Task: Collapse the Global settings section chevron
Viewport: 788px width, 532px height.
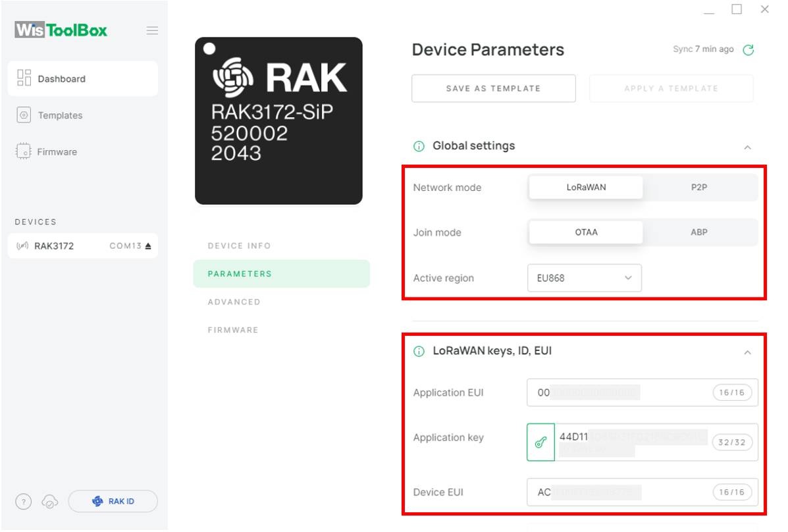Action: point(748,147)
